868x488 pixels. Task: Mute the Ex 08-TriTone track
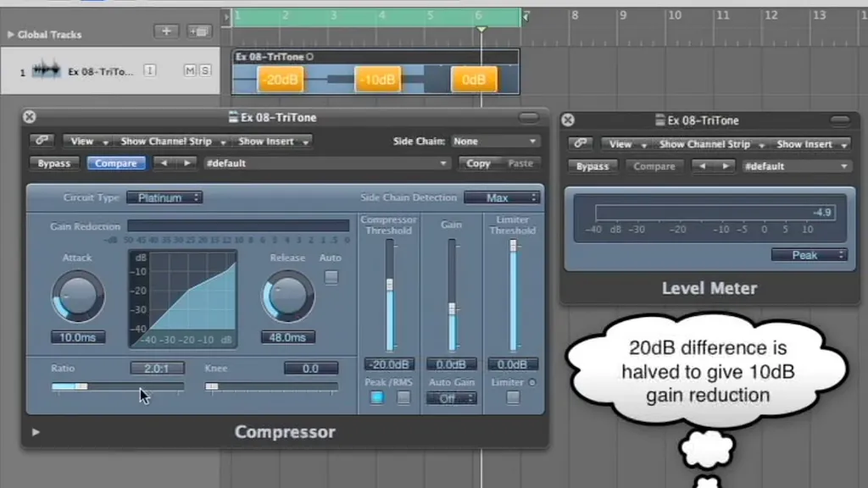coord(190,70)
